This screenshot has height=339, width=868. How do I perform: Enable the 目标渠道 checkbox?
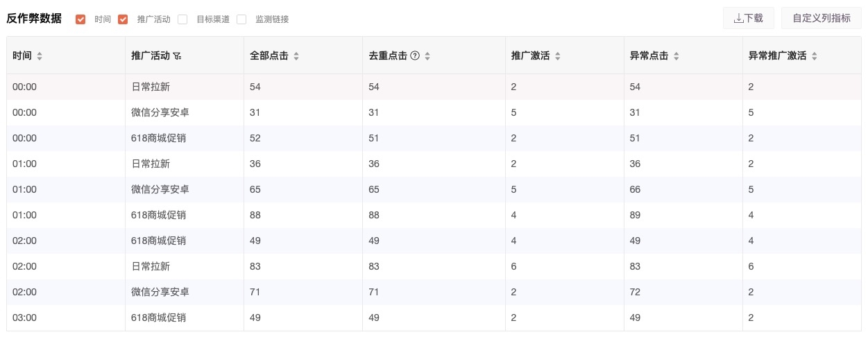(182, 19)
